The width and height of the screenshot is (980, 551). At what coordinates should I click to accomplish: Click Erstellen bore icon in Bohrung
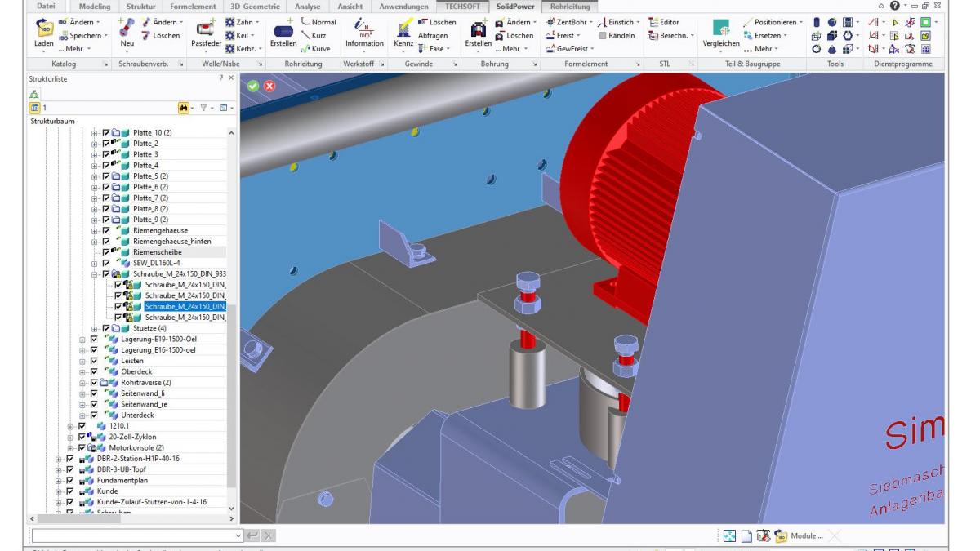[x=479, y=26]
